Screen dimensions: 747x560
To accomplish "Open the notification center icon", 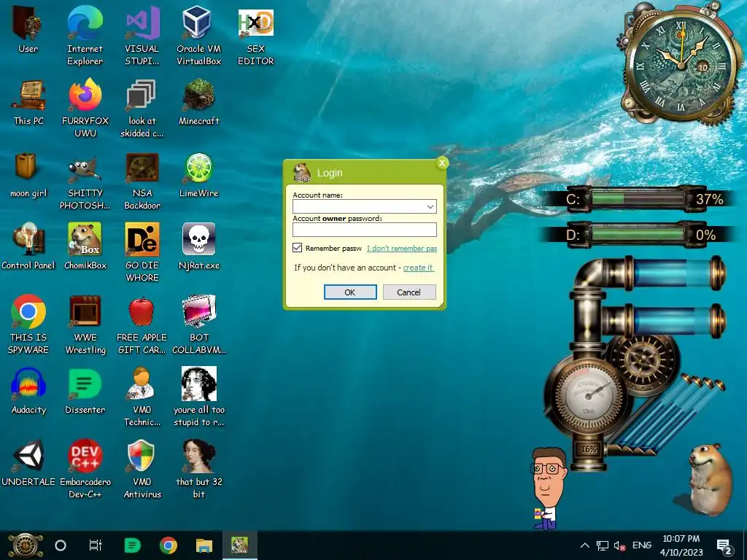I will 724,546.
